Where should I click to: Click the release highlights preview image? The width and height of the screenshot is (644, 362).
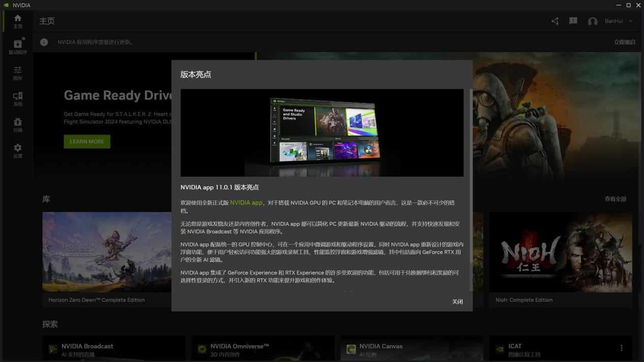pyautogui.click(x=322, y=133)
